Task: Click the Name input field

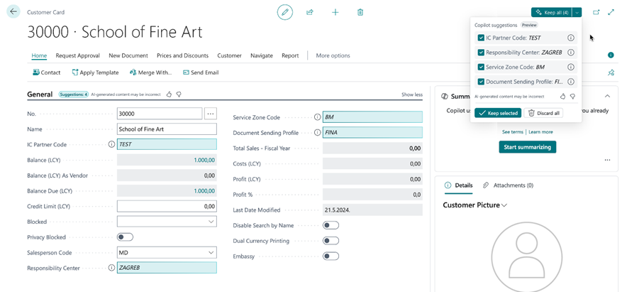Action: click(x=167, y=129)
